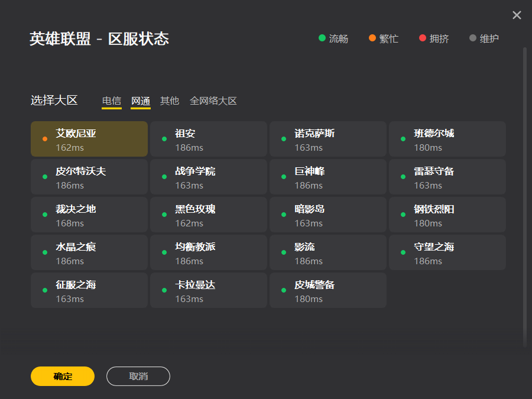Open the 其他 tab

tap(170, 100)
